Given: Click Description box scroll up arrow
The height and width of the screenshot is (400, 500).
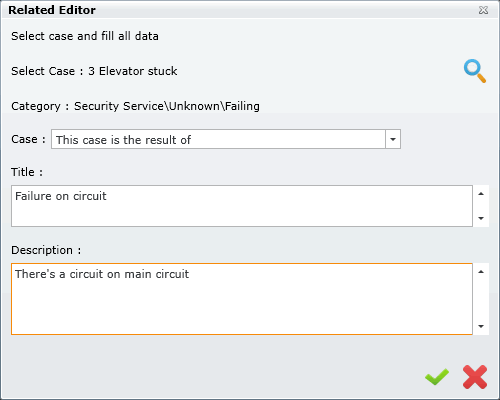Looking at the screenshot, I should pos(481,272).
